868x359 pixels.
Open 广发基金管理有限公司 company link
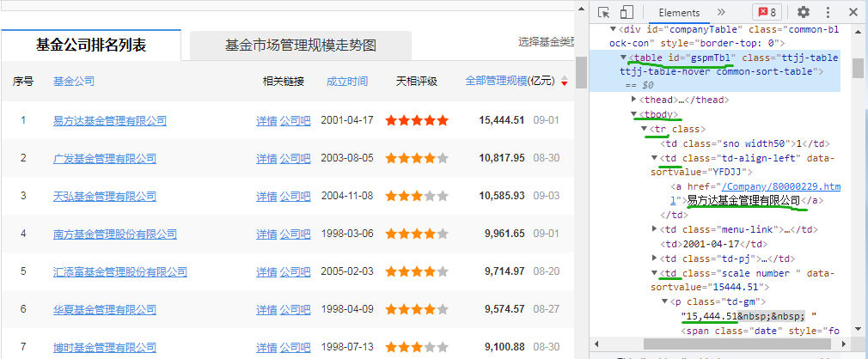pos(105,159)
